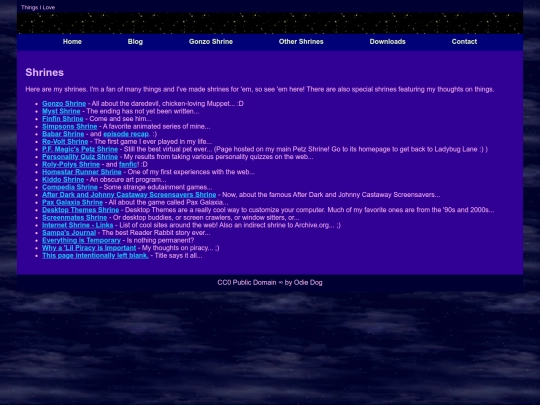Follow the fanfic link
This screenshot has height=405, width=540.
(x=128, y=164)
